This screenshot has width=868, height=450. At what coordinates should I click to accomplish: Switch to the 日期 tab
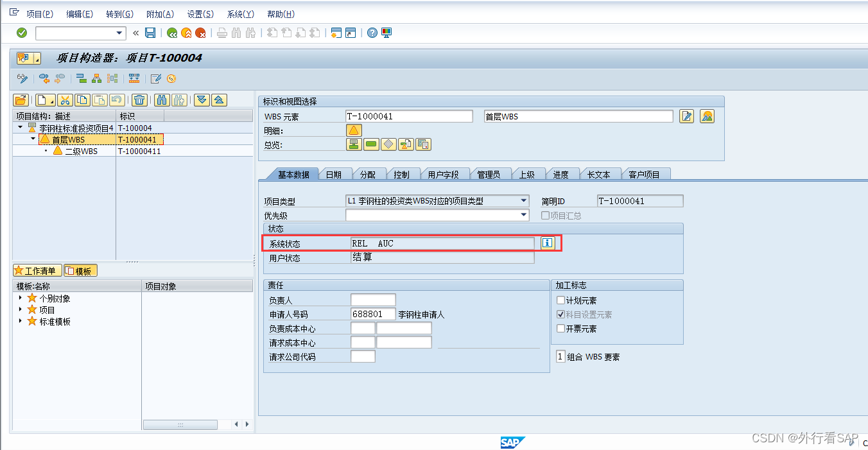[x=334, y=173]
